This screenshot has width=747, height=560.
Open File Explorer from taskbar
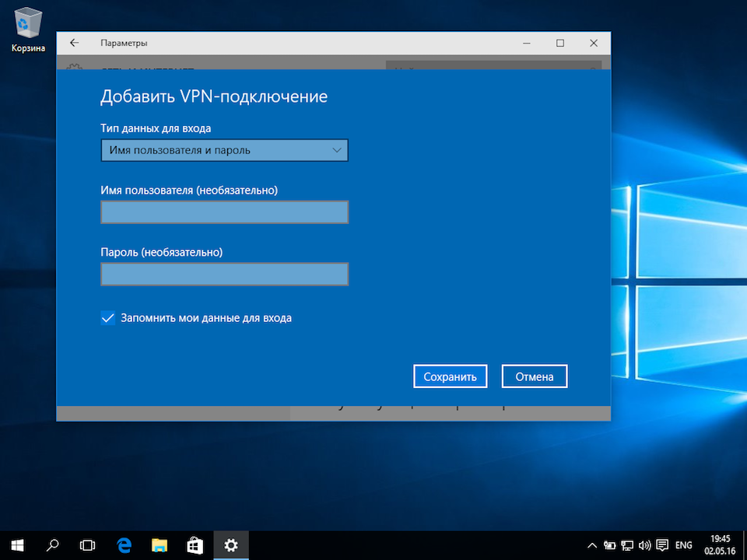coord(160,545)
